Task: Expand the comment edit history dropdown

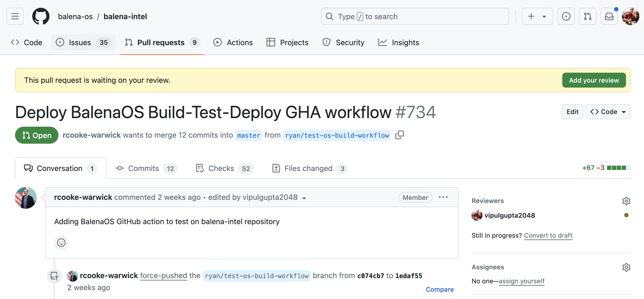Action: [x=304, y=198]
